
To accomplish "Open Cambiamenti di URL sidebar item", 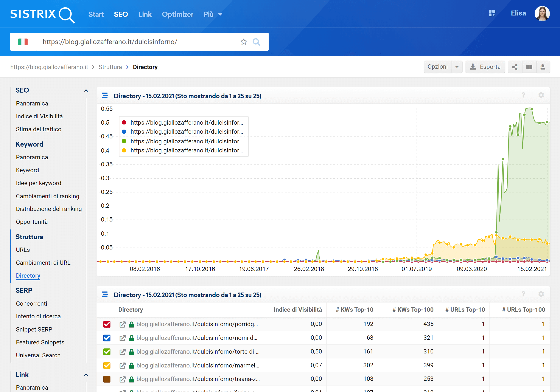I will [43, 263].
